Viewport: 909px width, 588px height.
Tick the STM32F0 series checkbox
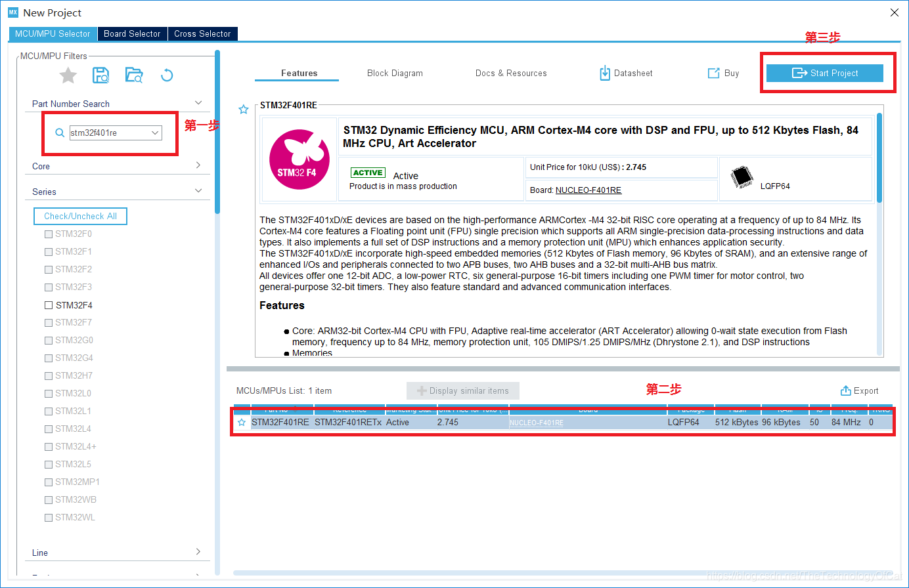[49, 234]
